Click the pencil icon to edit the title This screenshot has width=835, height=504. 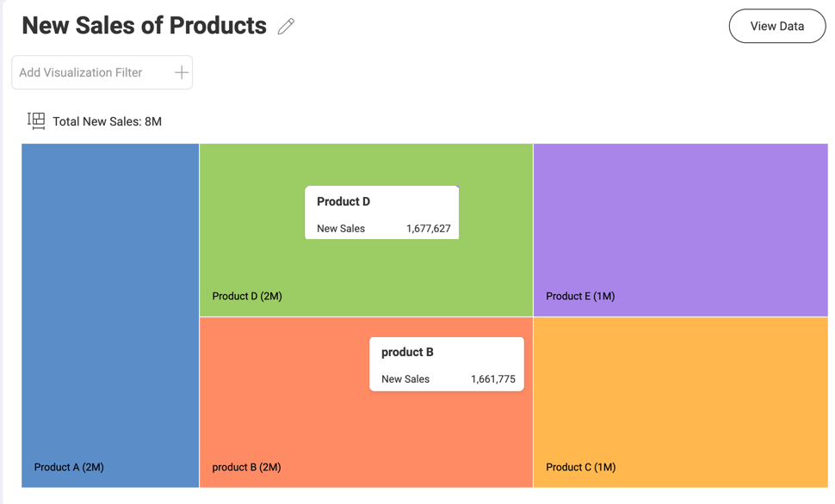coord(286,27)
